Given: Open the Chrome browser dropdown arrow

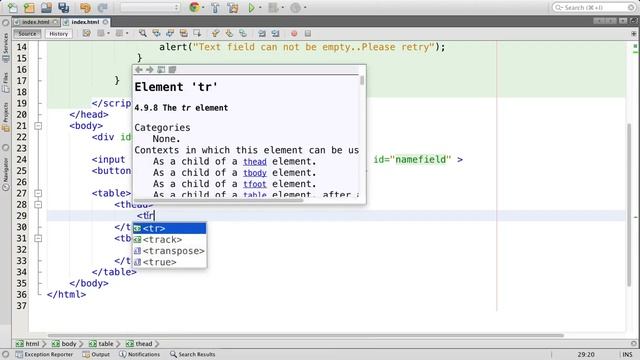Looking at the screenshot, I should click(203, 7).
